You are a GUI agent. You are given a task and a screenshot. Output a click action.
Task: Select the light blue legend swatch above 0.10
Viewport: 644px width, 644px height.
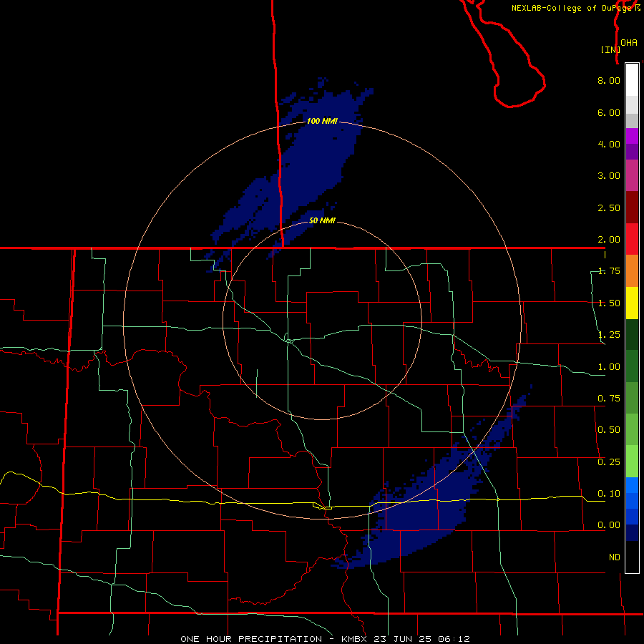632,485
